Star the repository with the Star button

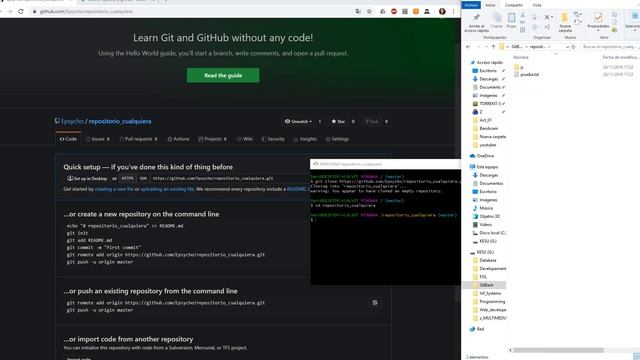pos(338,121)
